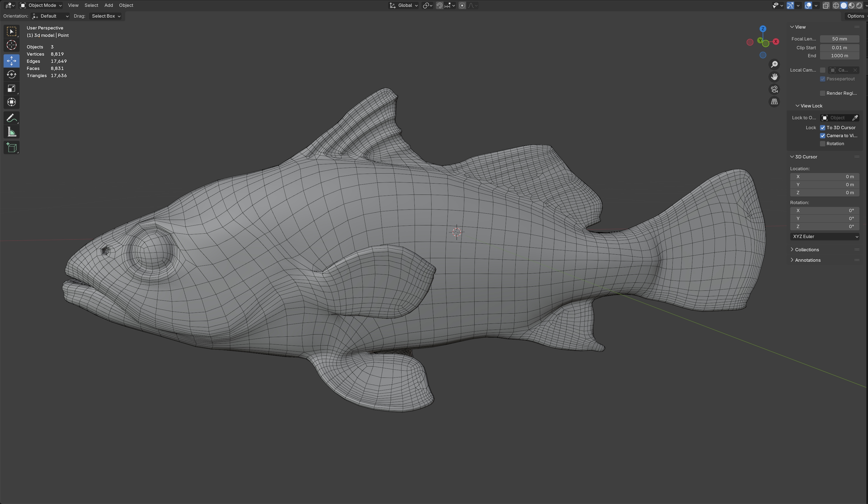The width and height of the screenshot is (868, 504).
Task: Enable the Rotation lock checkbox
Action: click(823, 144)
